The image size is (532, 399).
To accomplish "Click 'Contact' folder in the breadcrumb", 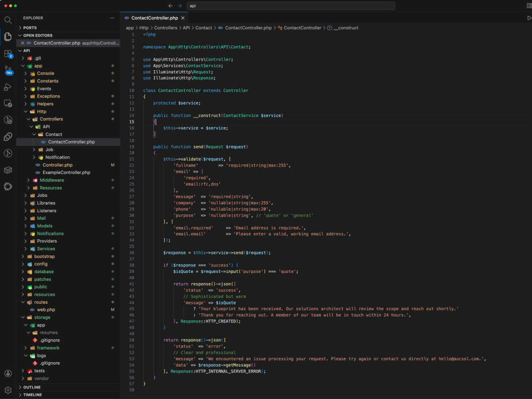I will [x=204, y=28].
